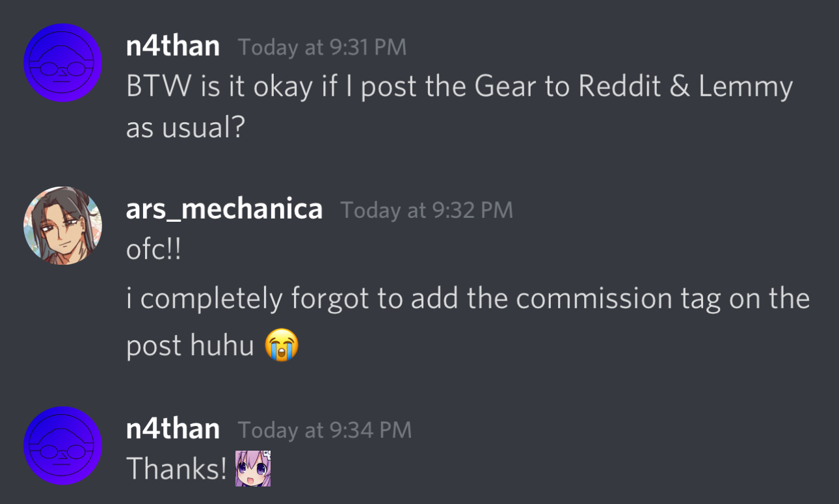Click the n4than username above the Thanks message

click(x=173, y=429)
